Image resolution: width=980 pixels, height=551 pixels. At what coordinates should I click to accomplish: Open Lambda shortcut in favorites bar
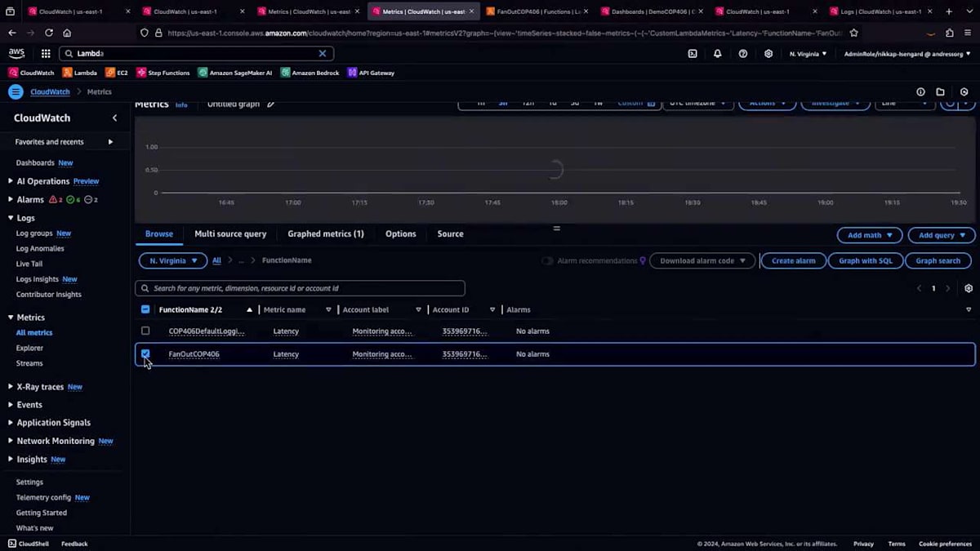(x=80, y=73)
